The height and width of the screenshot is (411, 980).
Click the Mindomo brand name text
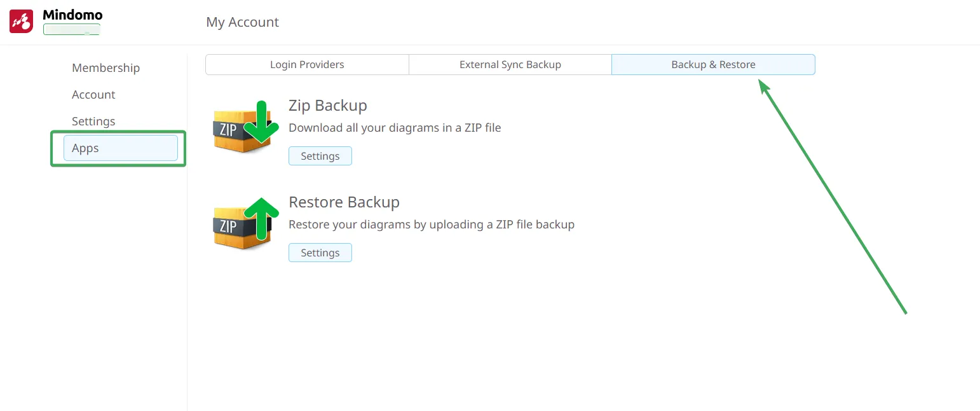72,15
